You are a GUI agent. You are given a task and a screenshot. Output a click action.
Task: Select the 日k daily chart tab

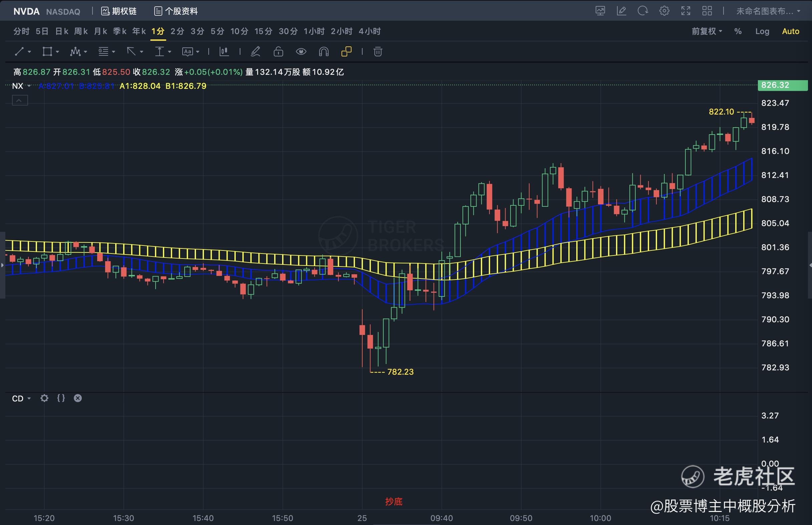point(62,31)
